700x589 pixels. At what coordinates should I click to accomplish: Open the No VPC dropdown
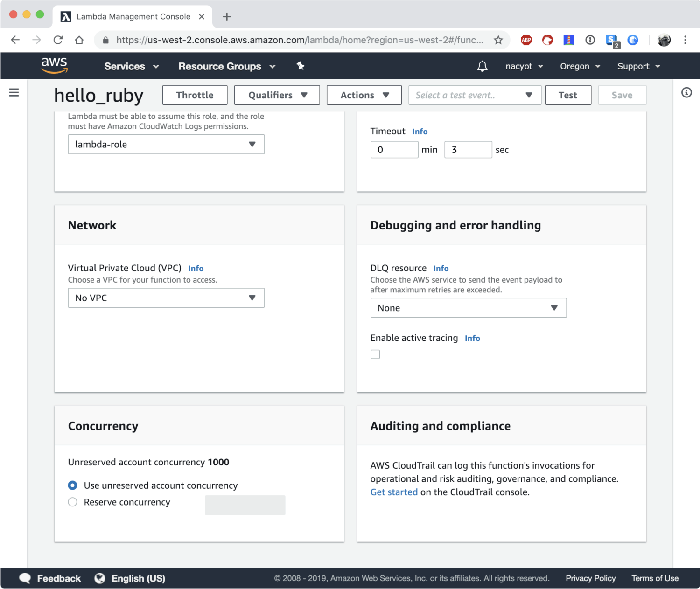[166, 298]
